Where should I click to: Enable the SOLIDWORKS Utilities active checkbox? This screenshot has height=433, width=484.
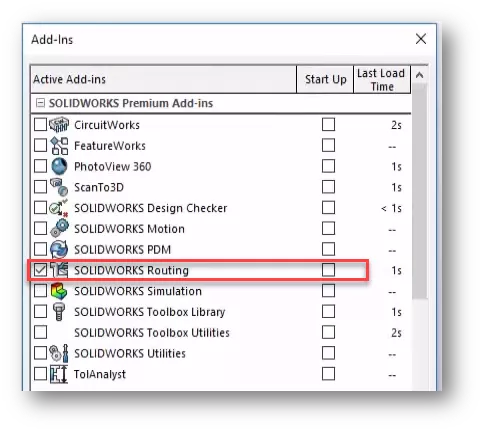40,353
